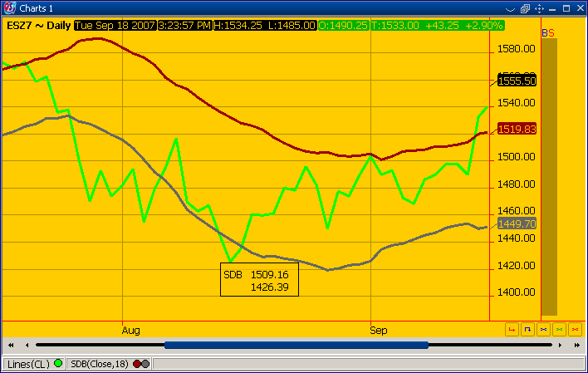
Task: Jump to chart start with double-left arrows
Action: (x=11, y=345)
